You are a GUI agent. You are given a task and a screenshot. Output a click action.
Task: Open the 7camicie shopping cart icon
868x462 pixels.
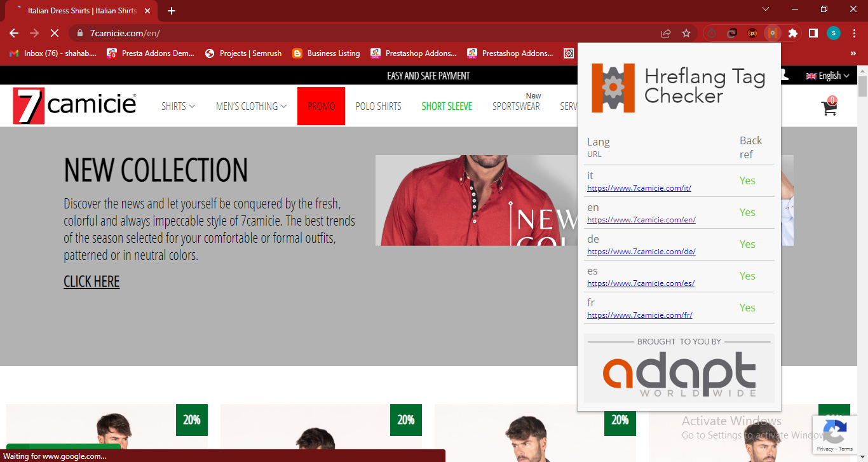pyautogui.click(x=828, y=109)
